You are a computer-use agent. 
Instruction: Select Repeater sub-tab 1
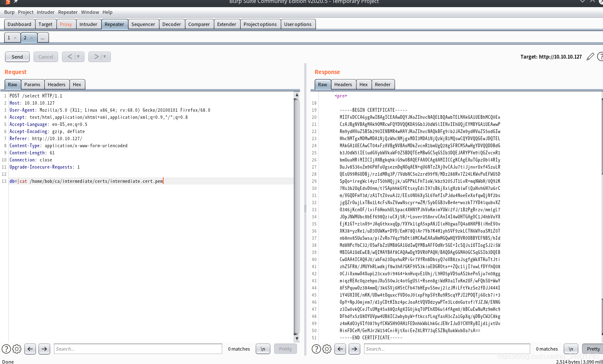tap(9, 38)
